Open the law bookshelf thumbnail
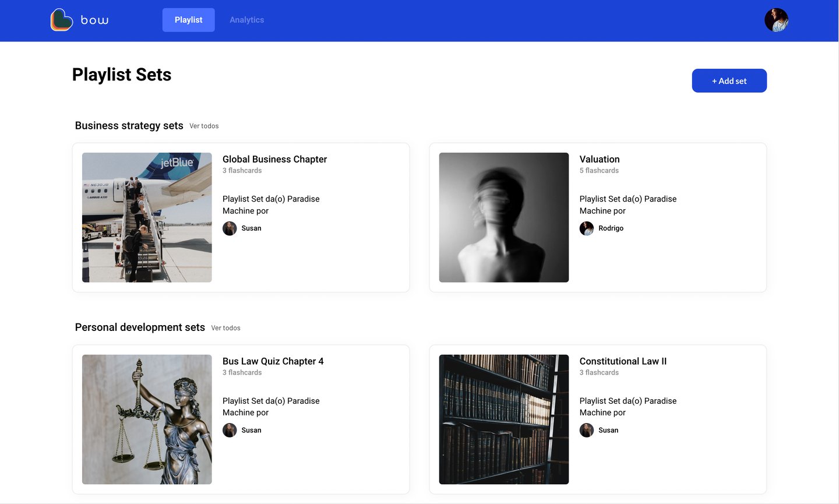This screenshot has width=839, height=504. [x=503, y=420]
